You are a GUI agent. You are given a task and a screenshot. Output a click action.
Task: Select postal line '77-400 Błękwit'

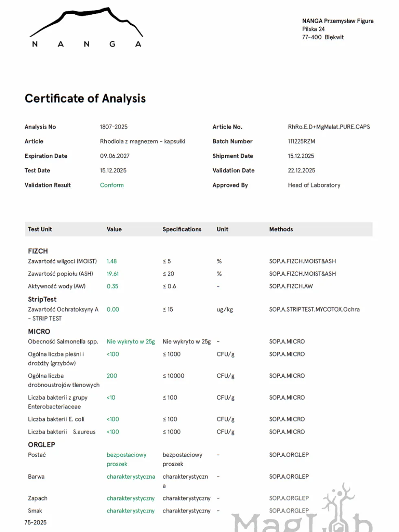(323, 37)
